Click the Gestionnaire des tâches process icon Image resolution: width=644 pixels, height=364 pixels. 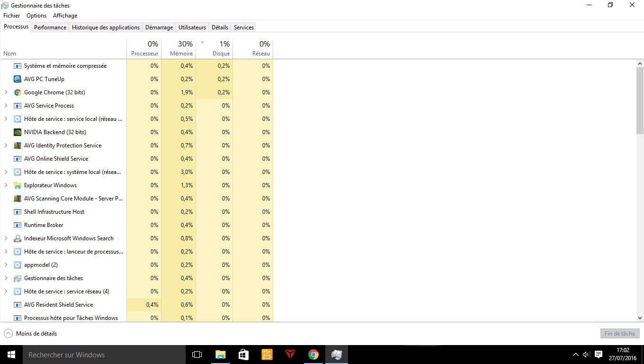tap(18, 278)
